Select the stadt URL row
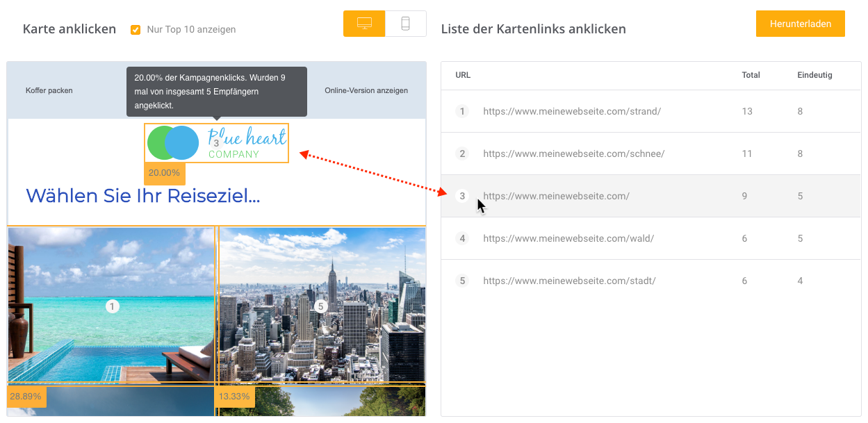 (651, 281)
